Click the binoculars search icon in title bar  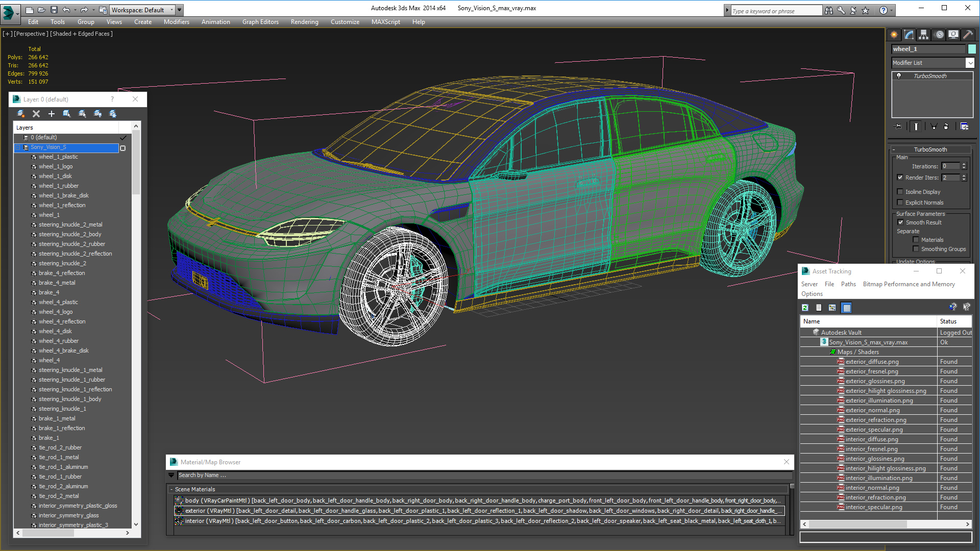point(828,10)
